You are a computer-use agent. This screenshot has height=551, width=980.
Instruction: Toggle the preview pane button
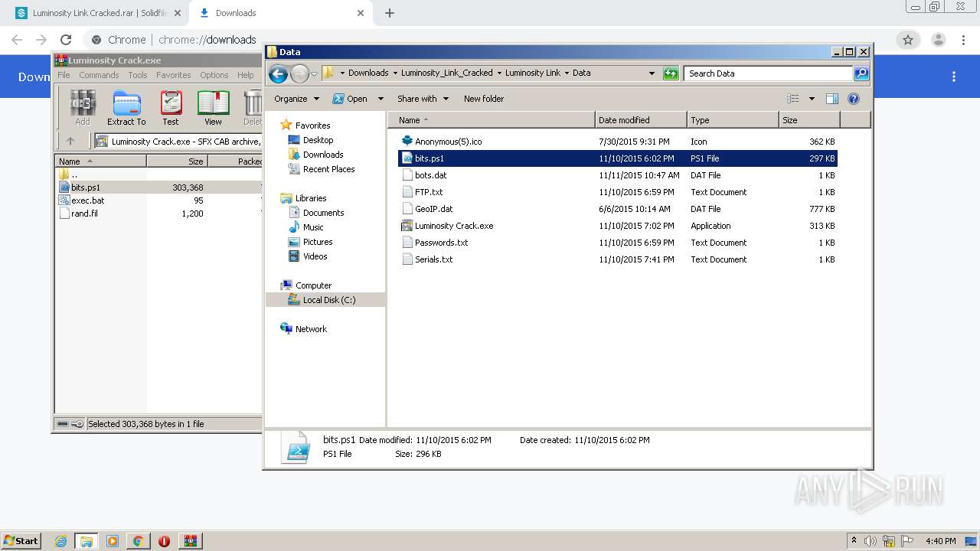click(x=832, y=99)
